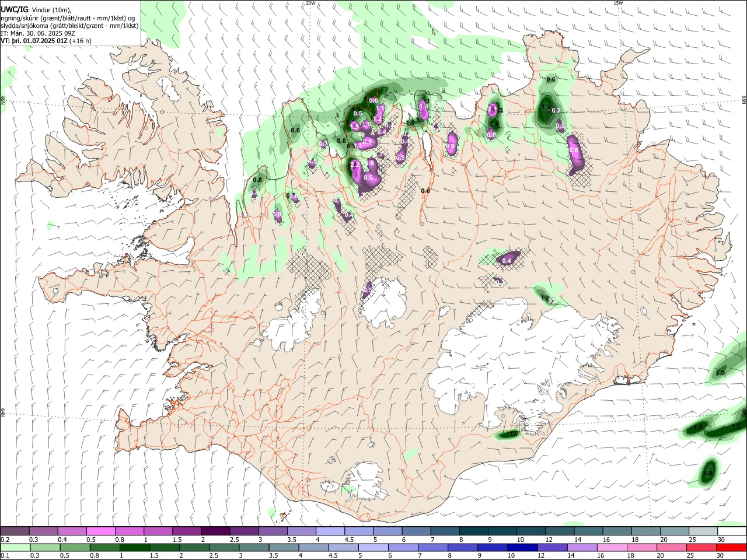Click the '(+16 h)' forecast offset text
Image resolution: width=747 pixels, height=560 pixels.
click(81, 41)
